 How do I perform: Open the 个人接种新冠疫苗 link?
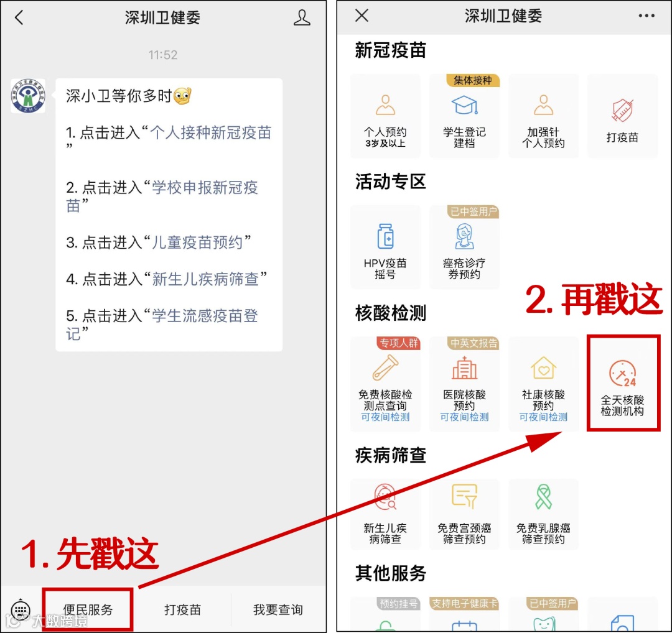click(x=210, y=133)
